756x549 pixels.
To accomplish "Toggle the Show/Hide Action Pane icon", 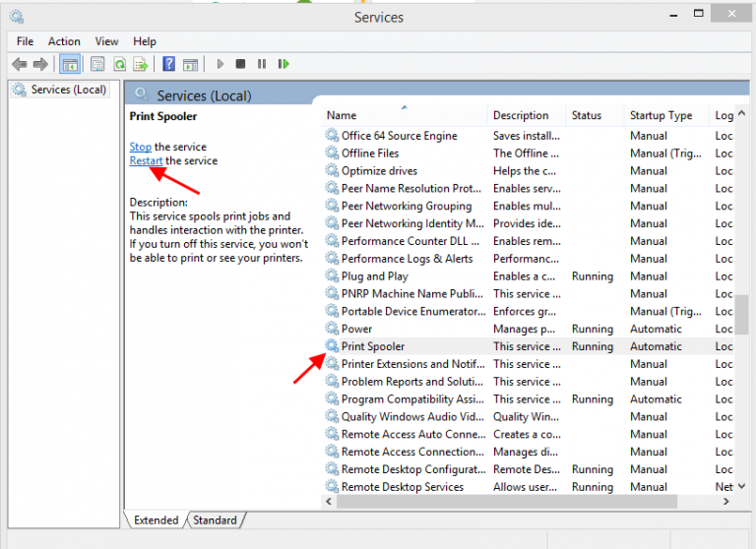I will pos(190,64).
